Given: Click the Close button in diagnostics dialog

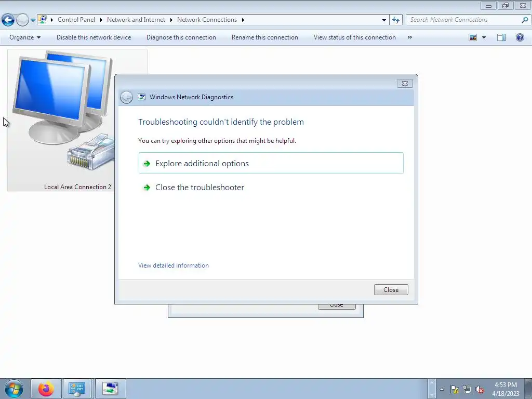Looking at the screenshot, I should tap(391, 290).
